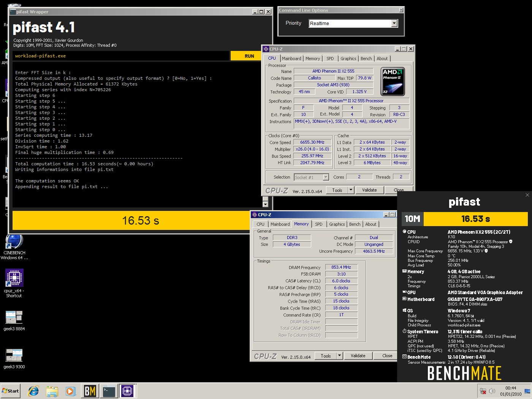Open the Windows Start menu
This screenshot has height=399, width=532.
(x=10, y=391)
